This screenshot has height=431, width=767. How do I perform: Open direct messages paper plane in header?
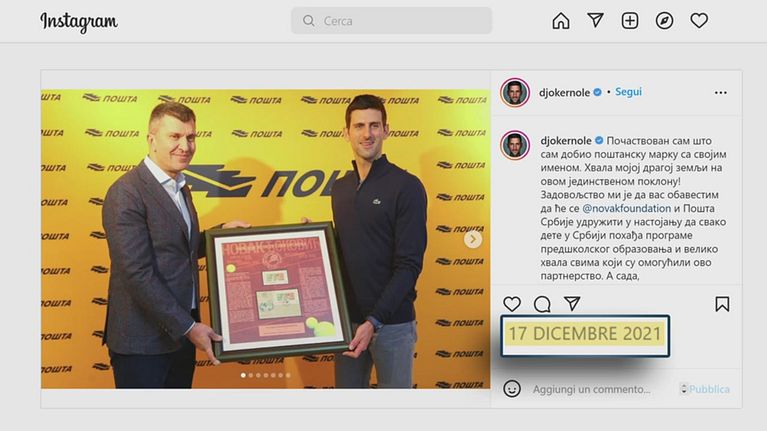point(595,20)
